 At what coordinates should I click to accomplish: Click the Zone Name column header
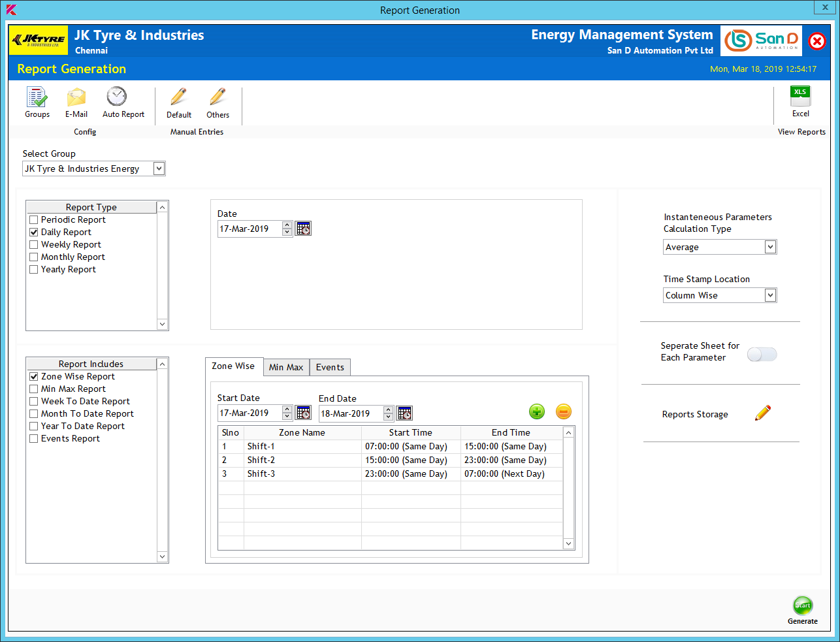(302, 432)
